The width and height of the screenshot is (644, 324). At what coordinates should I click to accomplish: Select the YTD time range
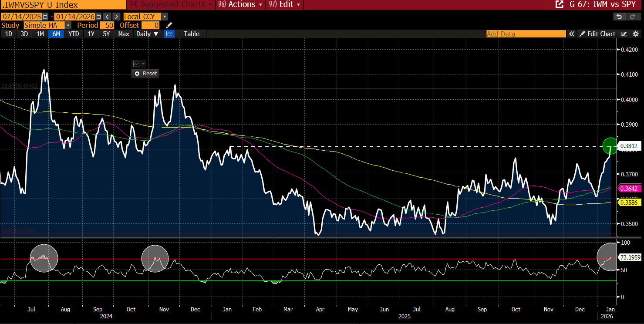pyautogui.click(x=74, y=34)
